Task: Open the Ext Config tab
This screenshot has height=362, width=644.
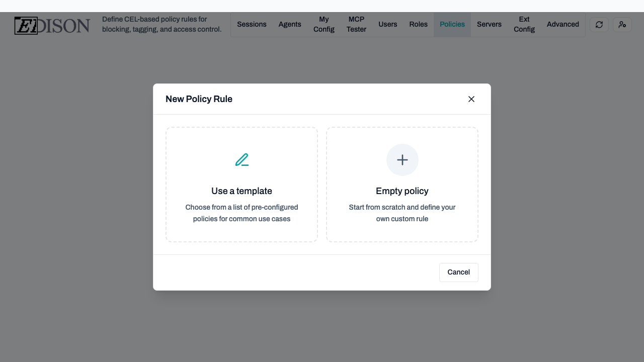Action: [524, 24]
